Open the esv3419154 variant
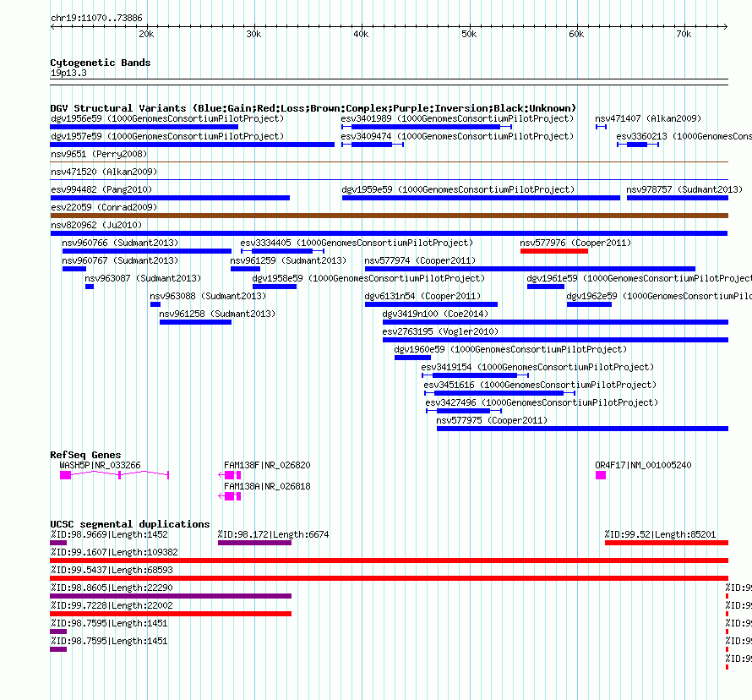 pos(475,375)
